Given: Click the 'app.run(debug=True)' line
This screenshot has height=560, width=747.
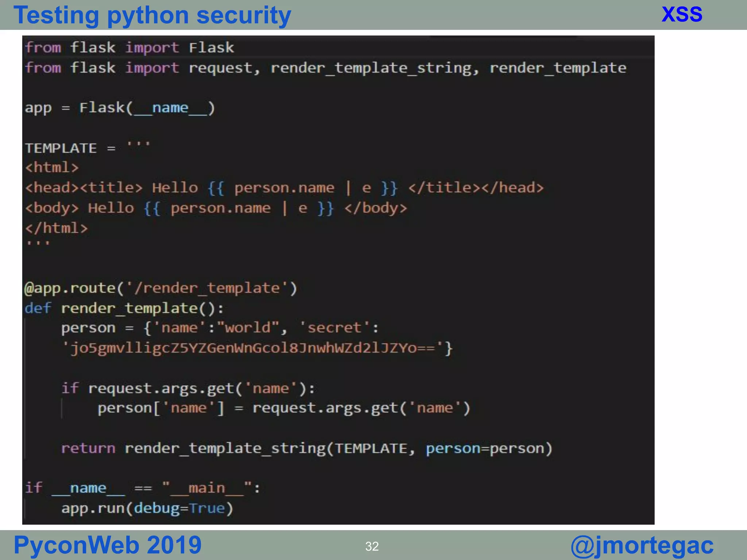Looking at the screenshot, I should (x=147, y=508).
